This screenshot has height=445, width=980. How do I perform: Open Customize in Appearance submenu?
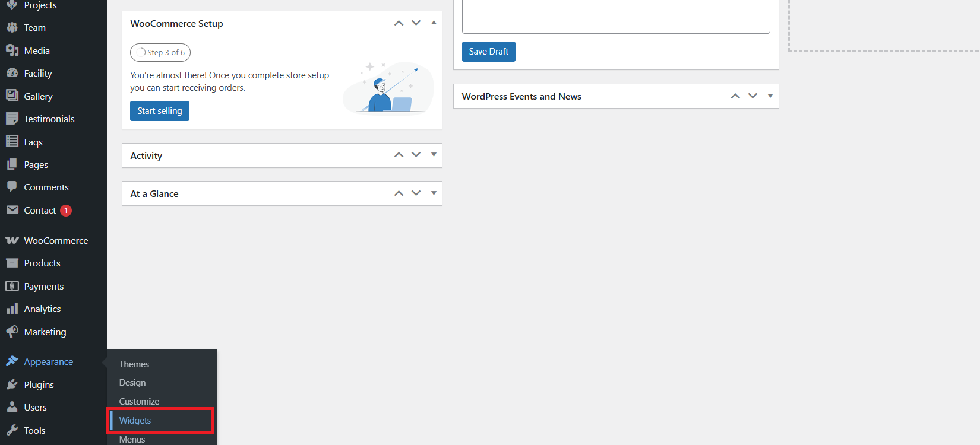[x=139, y=402]
